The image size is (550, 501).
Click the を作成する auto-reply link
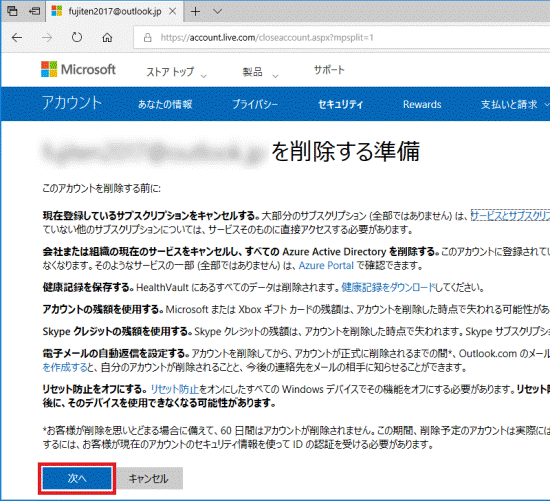tap(65, 367)
